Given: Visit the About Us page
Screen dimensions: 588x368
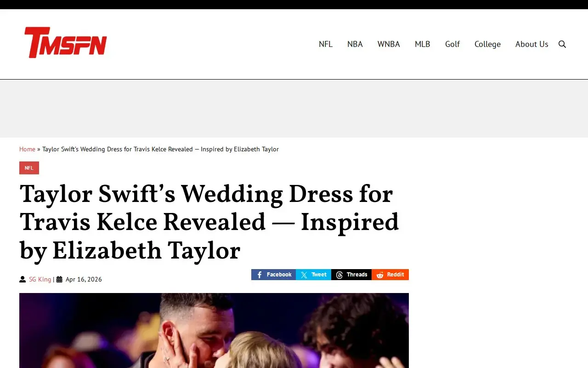Looking at the screenshot, I should [x=532, y=44].
